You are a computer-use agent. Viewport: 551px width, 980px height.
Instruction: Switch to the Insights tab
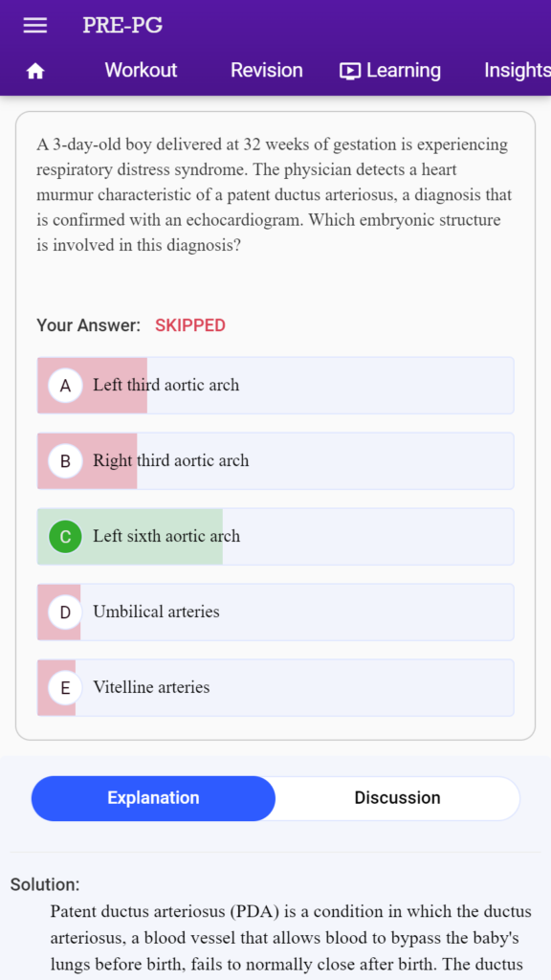(518, 70)
